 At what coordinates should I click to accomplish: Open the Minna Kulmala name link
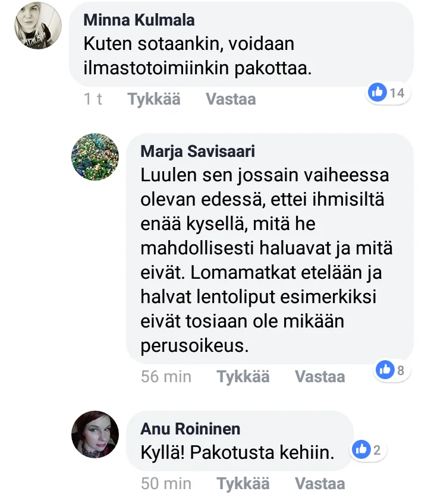[139, 20]
